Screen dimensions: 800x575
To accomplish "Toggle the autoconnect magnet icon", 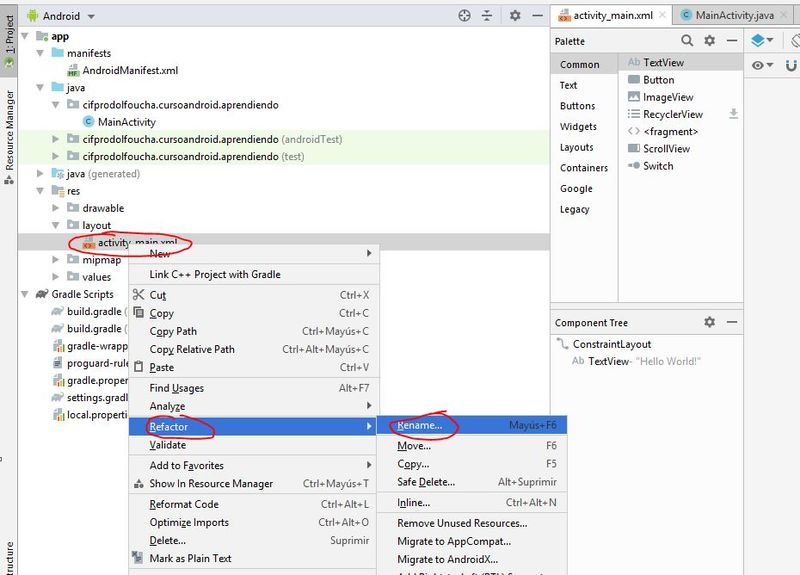I will (791, 65).
